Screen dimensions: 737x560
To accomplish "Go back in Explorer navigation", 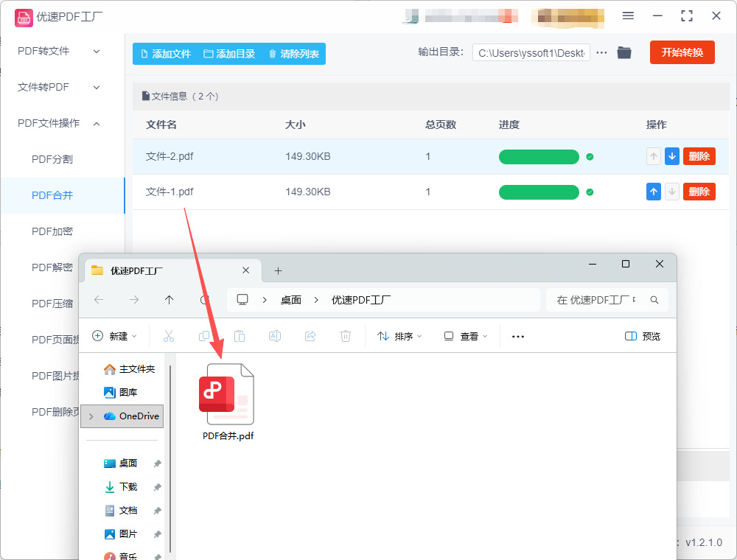I will 99,300.
